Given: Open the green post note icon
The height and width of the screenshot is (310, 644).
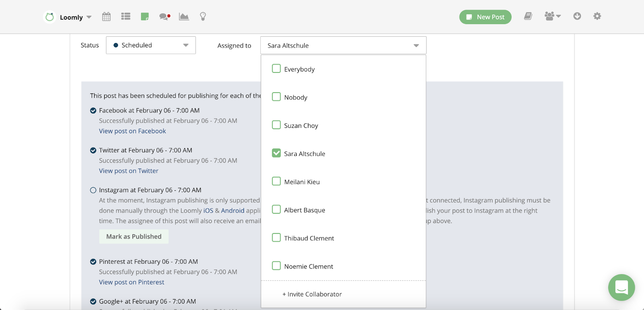Looking at the screenshot, I should pos(145,17).
